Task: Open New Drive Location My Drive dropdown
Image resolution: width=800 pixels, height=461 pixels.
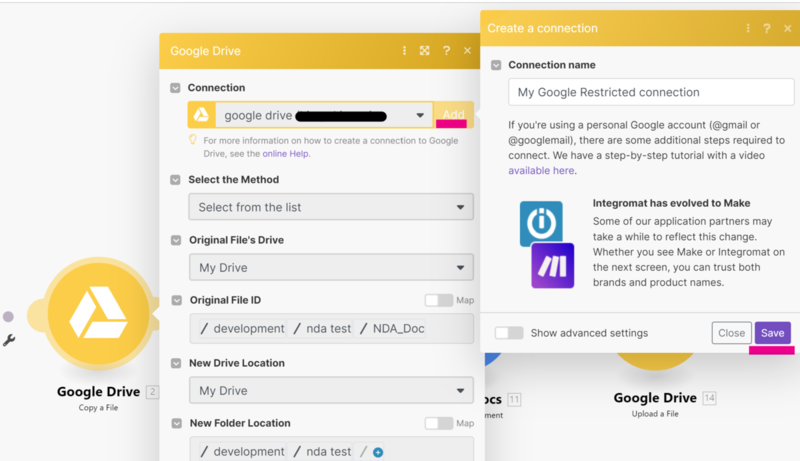Action: click(x=331, y=391)
